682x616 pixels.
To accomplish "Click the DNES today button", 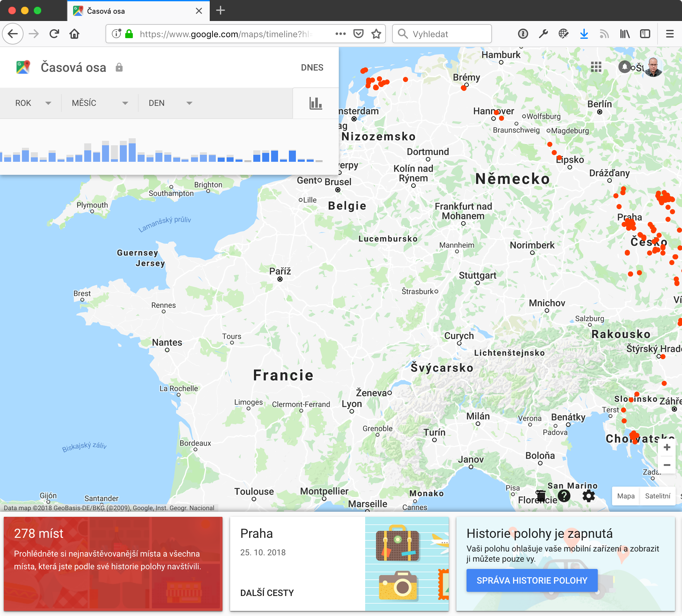I will tap(312, 68).
